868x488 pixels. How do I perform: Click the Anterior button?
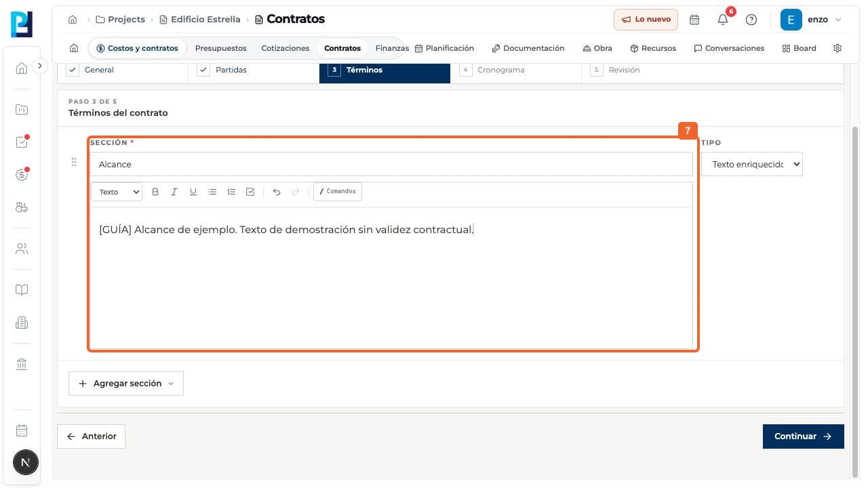[x=92, y=436]
